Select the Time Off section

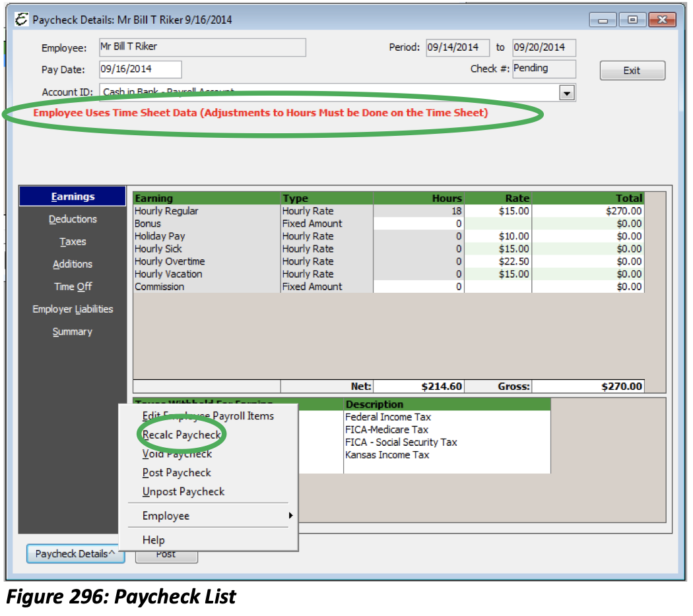pyautogui.click(x=73, y=286)
